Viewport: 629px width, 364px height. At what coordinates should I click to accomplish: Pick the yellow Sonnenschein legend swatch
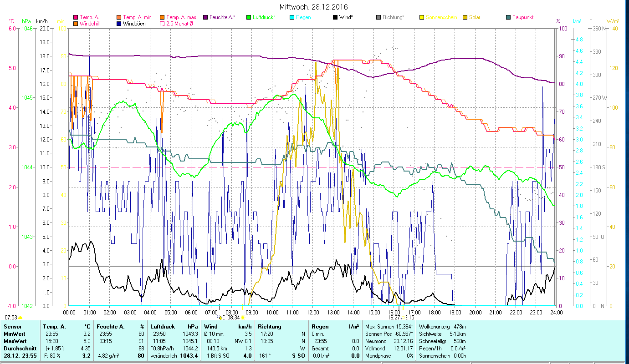pyautogui.click(x=422, y=17)
